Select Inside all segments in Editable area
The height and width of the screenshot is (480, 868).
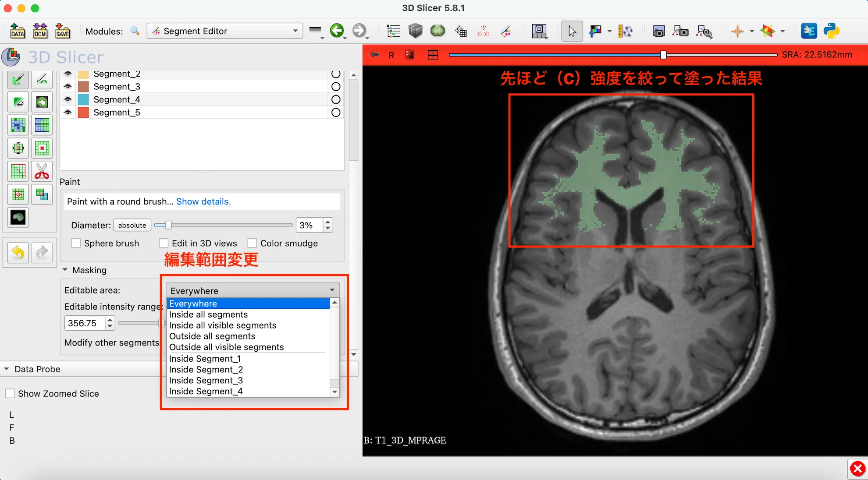pyautogui.click(x=208, y=314)
